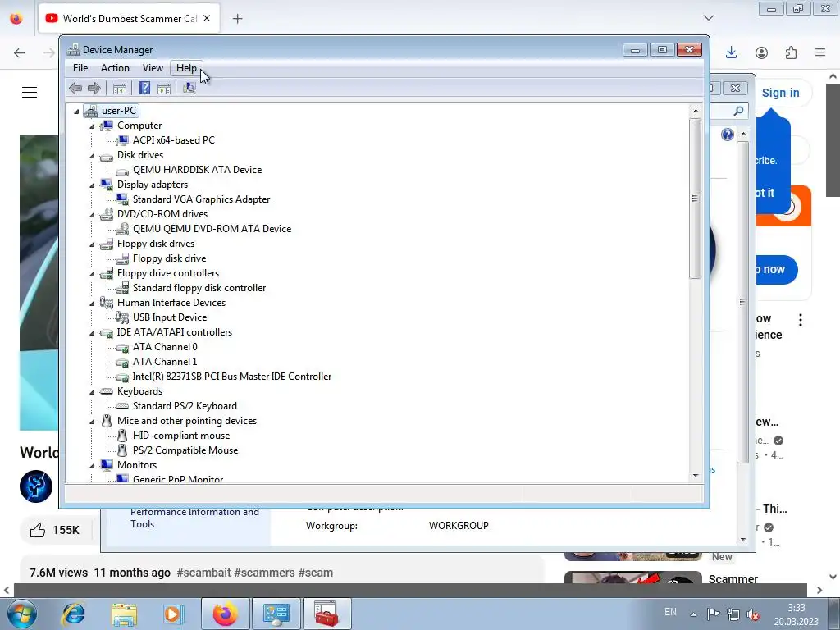
Task: Click the #scammers hashtag link
Action: point(265,573)
